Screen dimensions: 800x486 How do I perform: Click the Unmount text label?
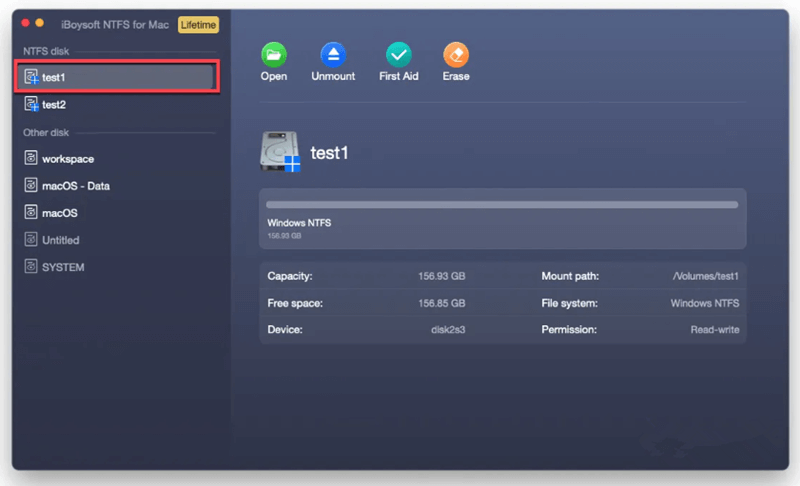coord(333,76)
